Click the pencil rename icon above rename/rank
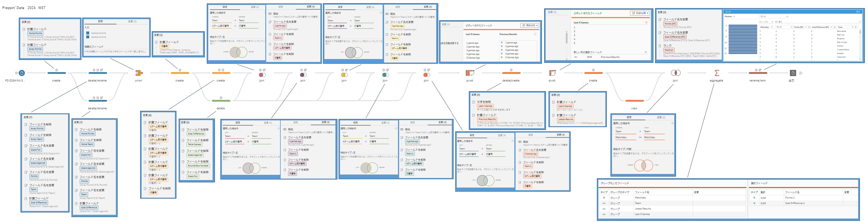The width and height of the screenshot is (868, 222). [x=760, y=70]
